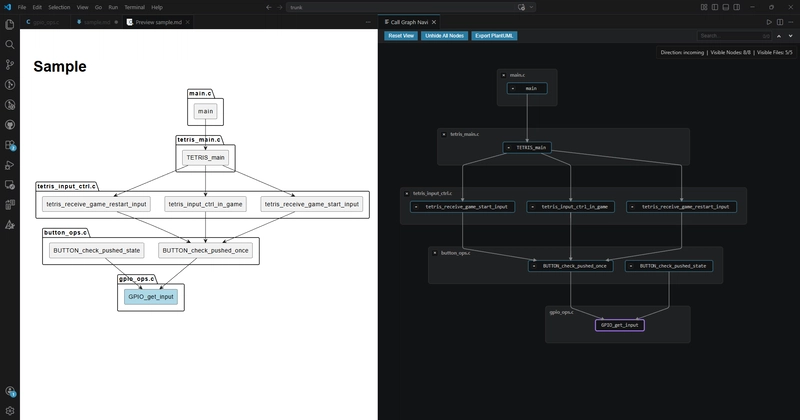
Task: Open the Run and Debug view
Action: point(10,165)
